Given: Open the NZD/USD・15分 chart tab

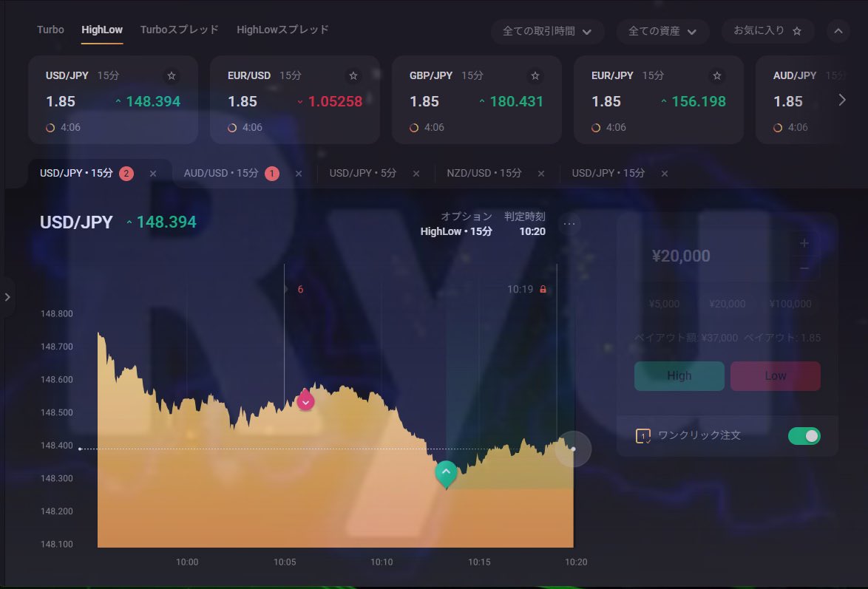Looking at the screenshot, I should pyautogui.click(x=484, y=173).
